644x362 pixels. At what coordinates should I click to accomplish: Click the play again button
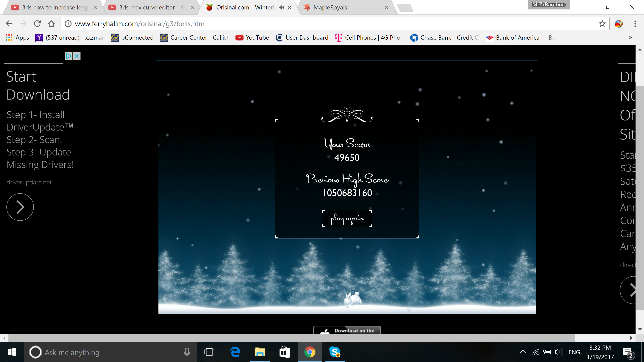(x=347, y=219)
